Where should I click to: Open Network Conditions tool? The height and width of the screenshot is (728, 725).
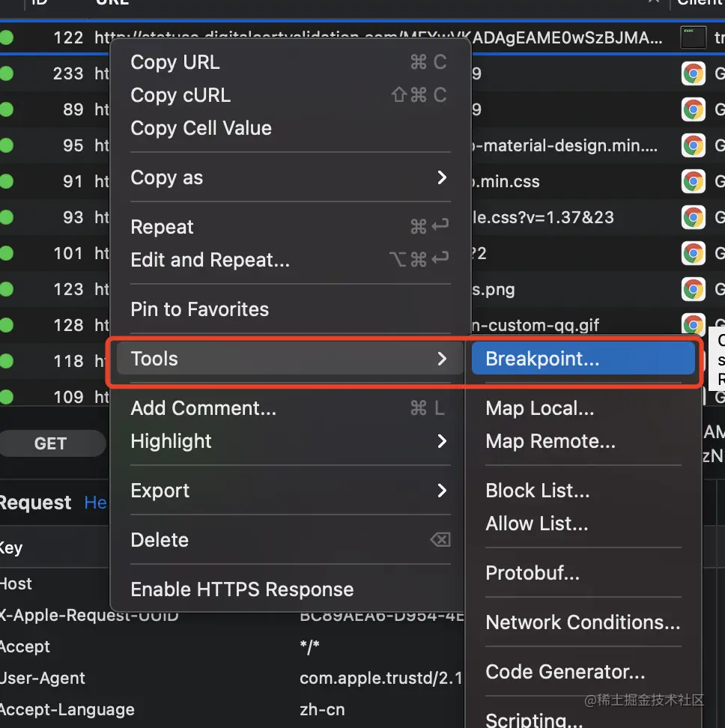pyautogui.click(x=583, y=622)
